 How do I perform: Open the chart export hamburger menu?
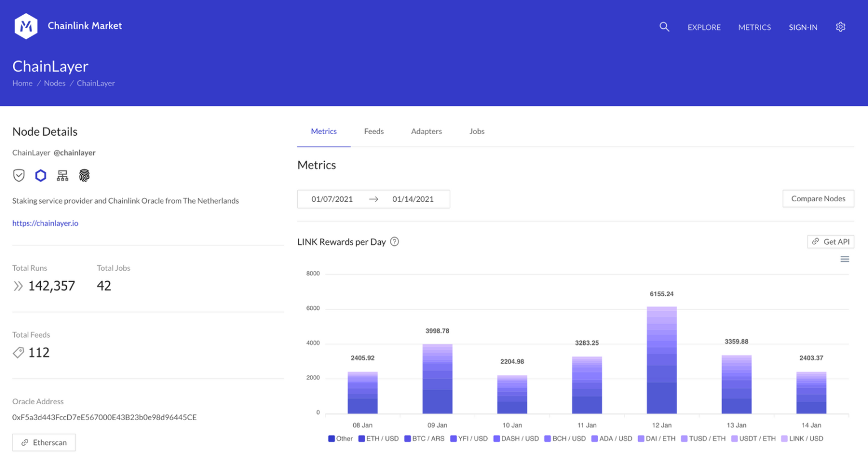tap(845, 259)
